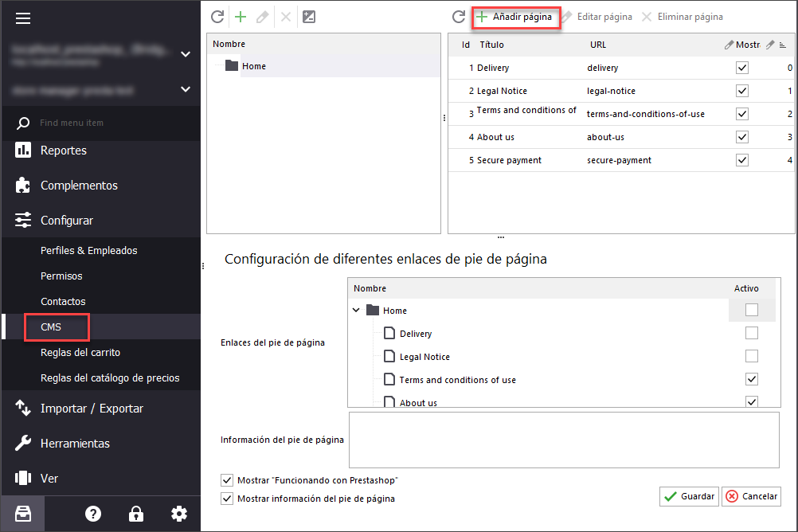This screenshot has width=798, height=532.
Task: Toggle Activo checkbox for About us footer link
Action: pos(752,401)
